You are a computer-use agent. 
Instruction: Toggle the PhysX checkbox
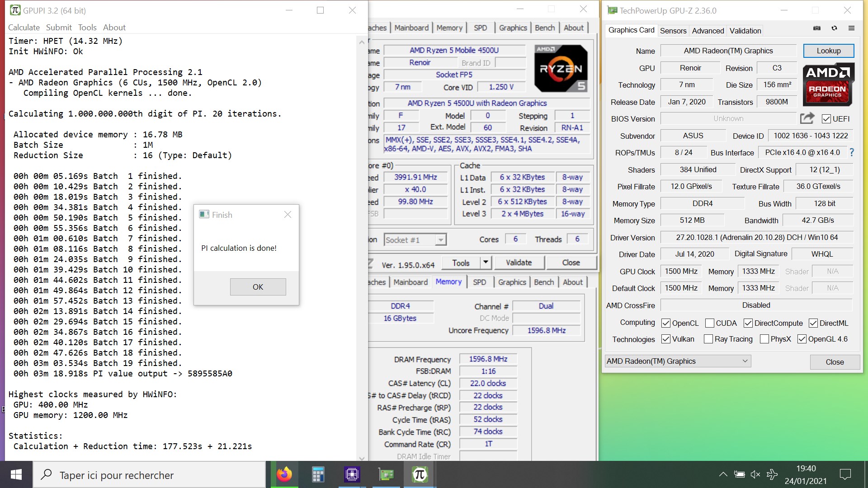[x=764, y=339]
